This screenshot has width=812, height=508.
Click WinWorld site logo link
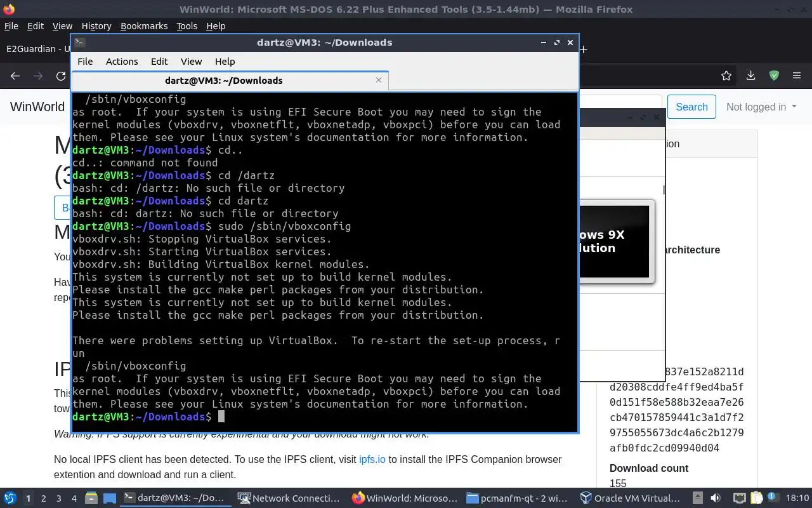click(37, 107)
